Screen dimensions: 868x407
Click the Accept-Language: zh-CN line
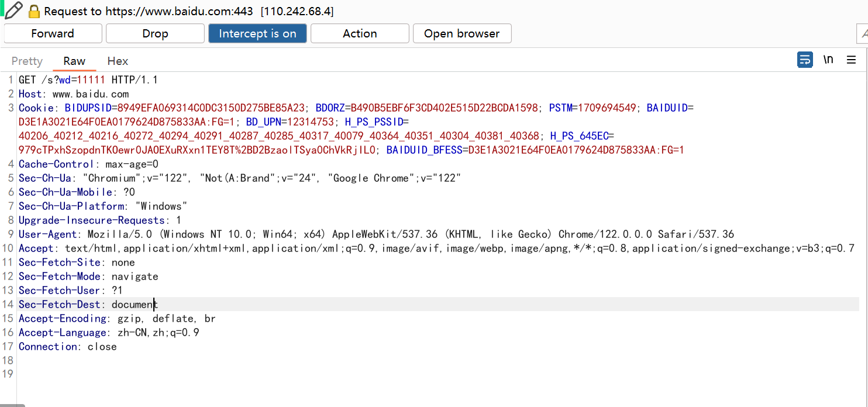click(x=109, y=333)
